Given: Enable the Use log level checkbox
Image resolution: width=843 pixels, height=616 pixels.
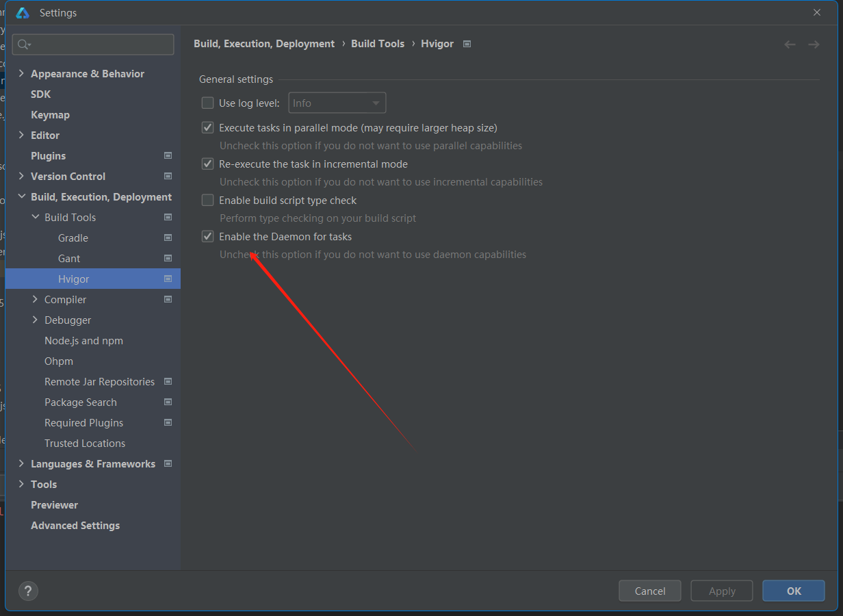Looking at the screenshot, I should (207, 103).
